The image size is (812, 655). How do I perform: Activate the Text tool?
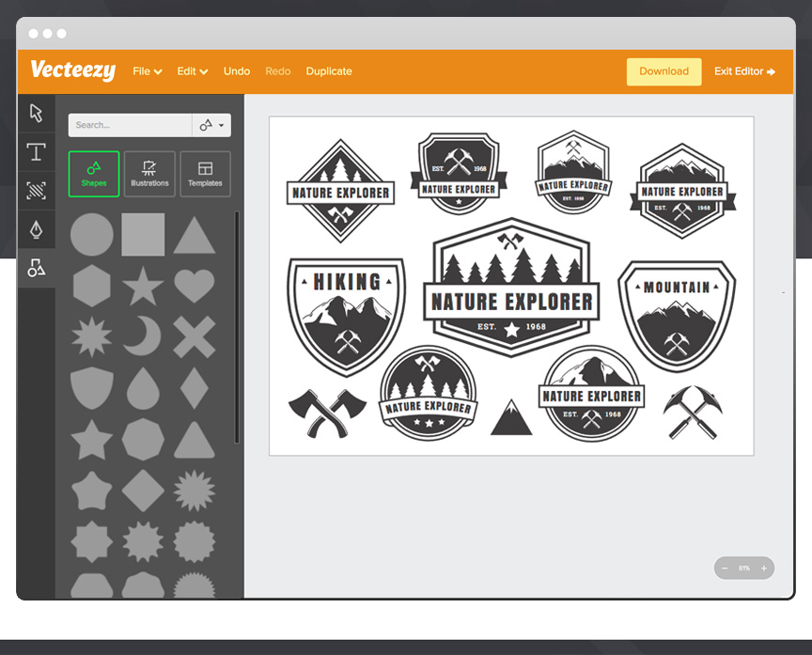coord(36,152)
